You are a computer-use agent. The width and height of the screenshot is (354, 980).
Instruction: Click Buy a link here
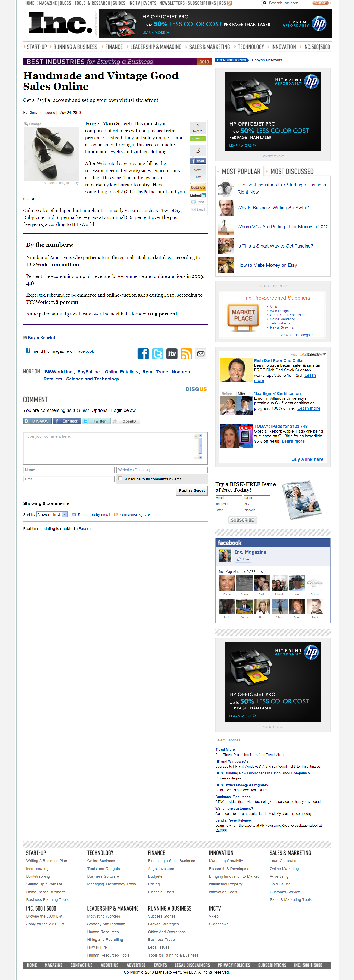coord(307,459)
